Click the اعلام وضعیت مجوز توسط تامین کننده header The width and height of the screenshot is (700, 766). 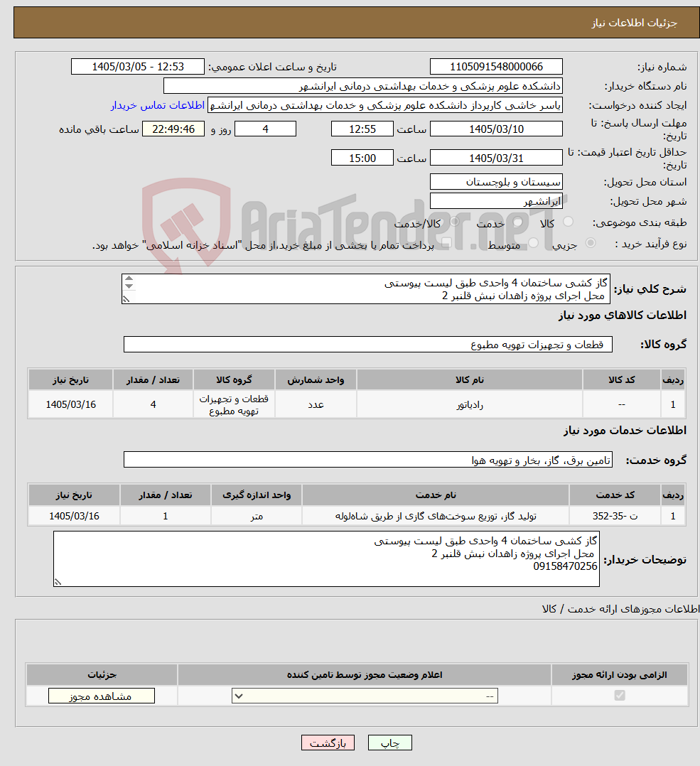[x=365, y=674]
